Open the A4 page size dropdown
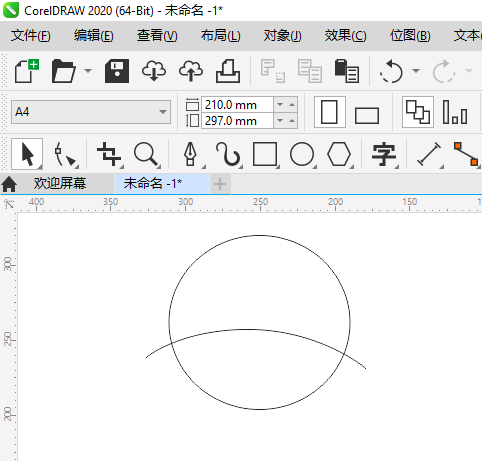This screenshot has height=461, width=482. tap(91, 112)
